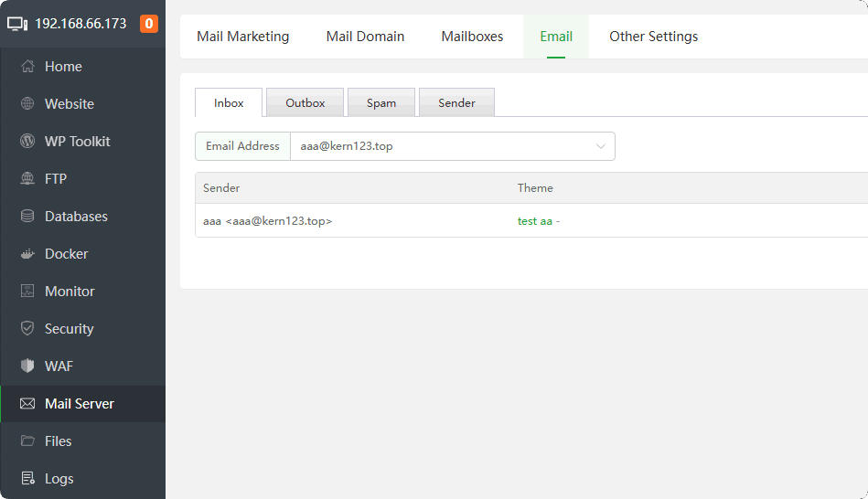The height and width of the screenshot is (499, 868).
Task: Click the WP Toolkit WordPress icon
Action: pyautogui.click(x=27, y=142)
